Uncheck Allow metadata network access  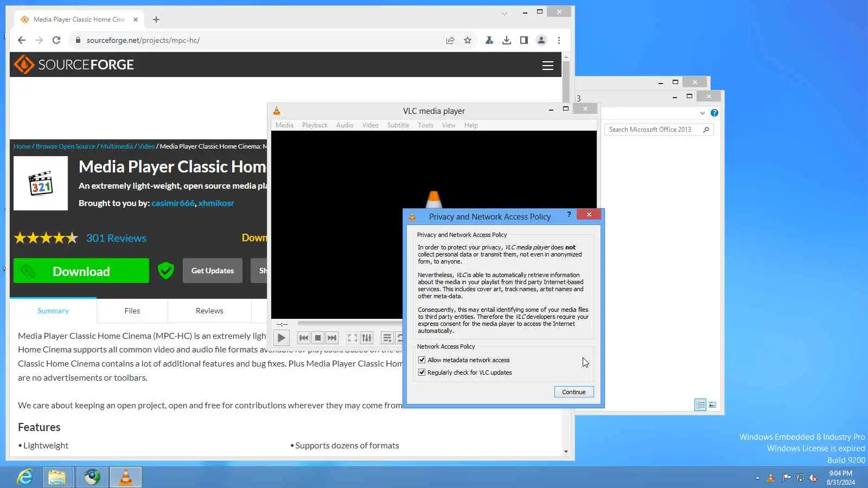pyautogui.click(x=422, y=360)
